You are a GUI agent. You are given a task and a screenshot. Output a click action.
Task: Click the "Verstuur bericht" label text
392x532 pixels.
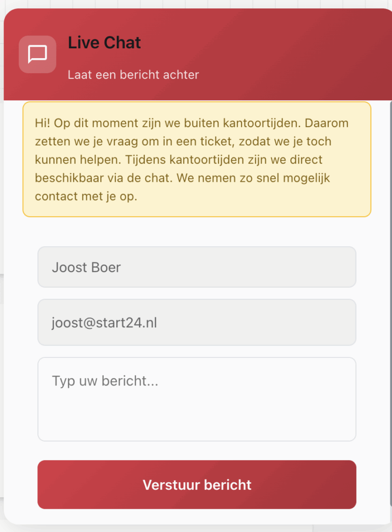coord(197,485)
